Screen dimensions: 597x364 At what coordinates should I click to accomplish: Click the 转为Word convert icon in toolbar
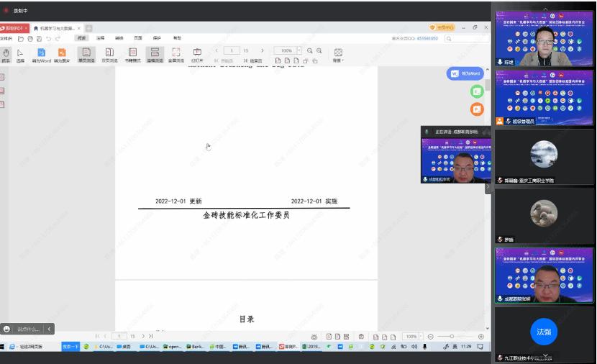point(41,55)
